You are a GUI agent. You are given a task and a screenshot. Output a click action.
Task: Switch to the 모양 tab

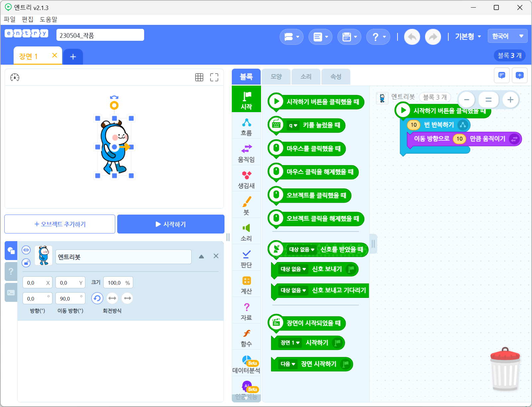point(276,77)
